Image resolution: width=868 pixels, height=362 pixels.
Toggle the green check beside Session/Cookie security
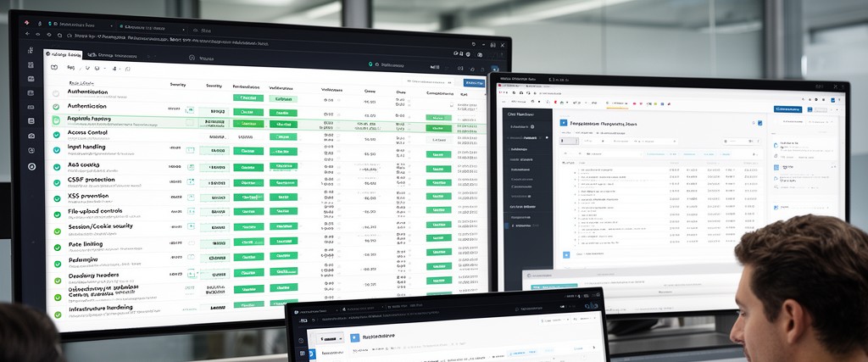coord(57,231)
